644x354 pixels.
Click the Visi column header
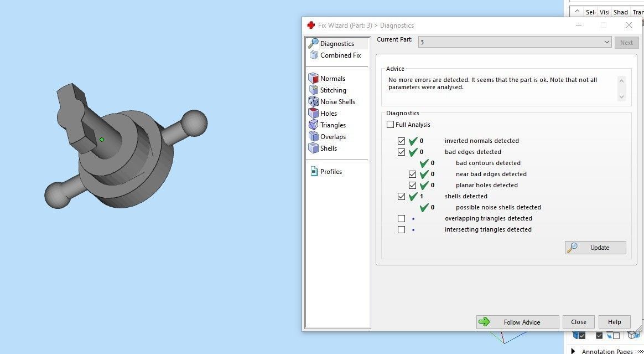point(604,12)
